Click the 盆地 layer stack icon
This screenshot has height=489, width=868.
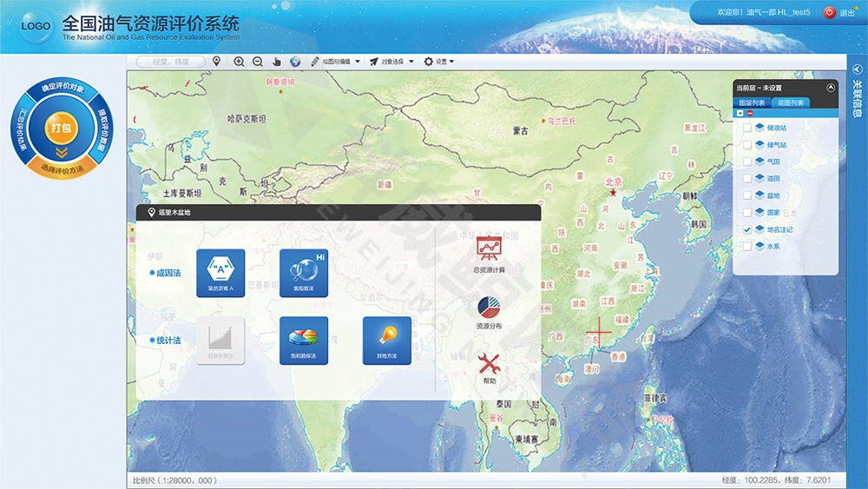click(x=759, y=195)
